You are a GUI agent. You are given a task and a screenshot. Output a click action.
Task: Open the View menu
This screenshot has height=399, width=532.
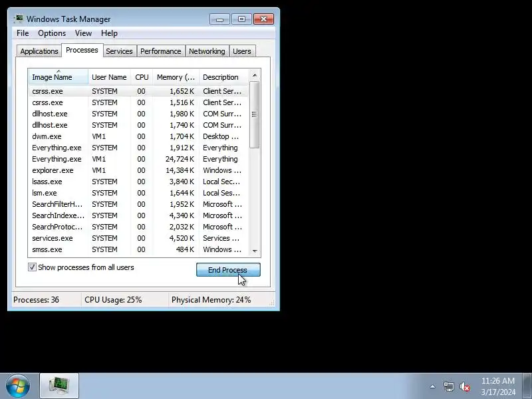coord(83,33)
